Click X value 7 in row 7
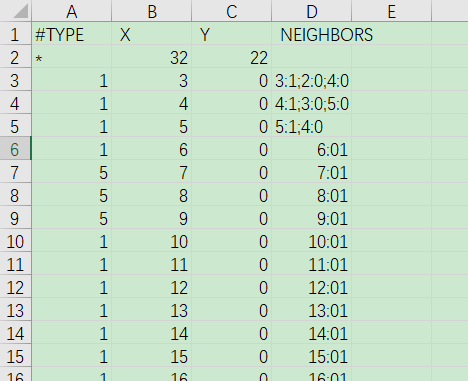 click(x=151, y=172)
